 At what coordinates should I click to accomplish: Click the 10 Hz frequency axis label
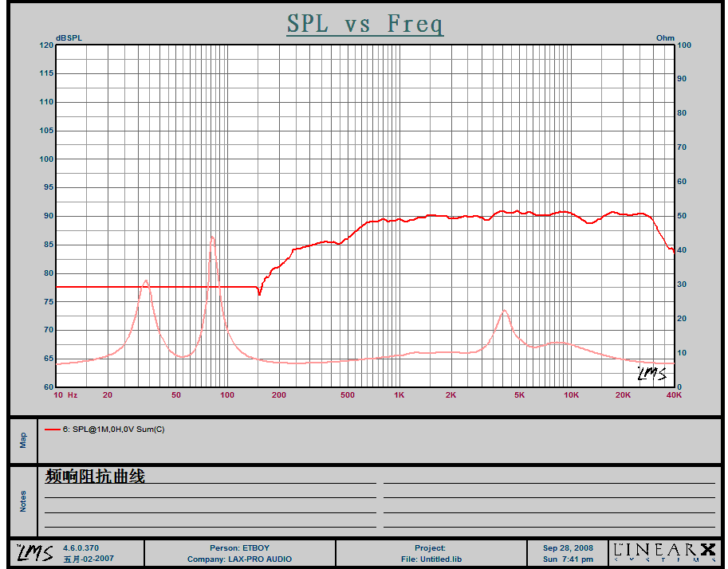pos(65,395)
